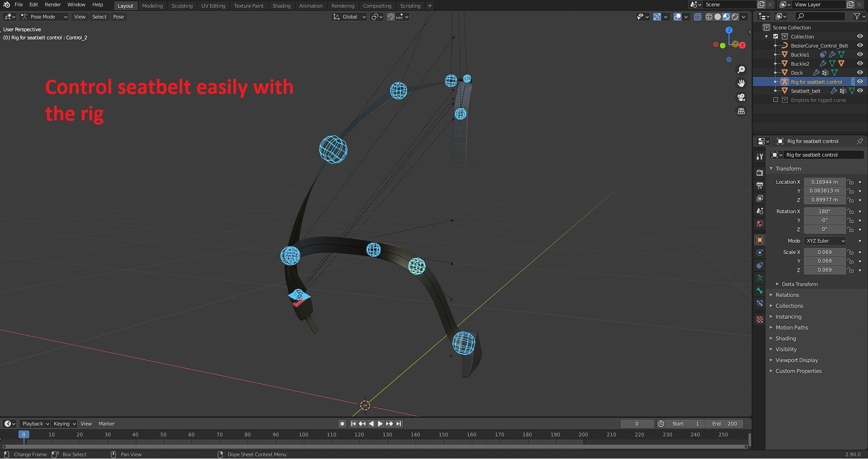Expand the Delta Transform panel
This screenshot has height=459, width=868.
800,284
